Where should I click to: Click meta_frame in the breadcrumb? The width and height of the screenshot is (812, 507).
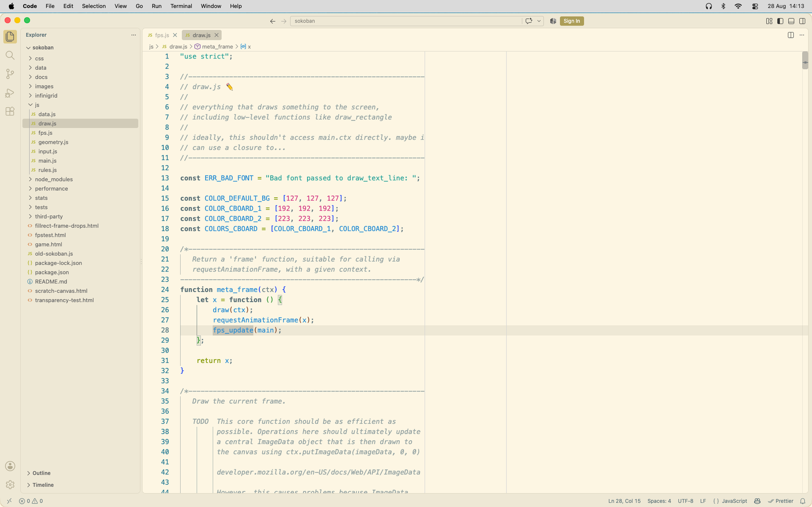[x=217, y=47]
